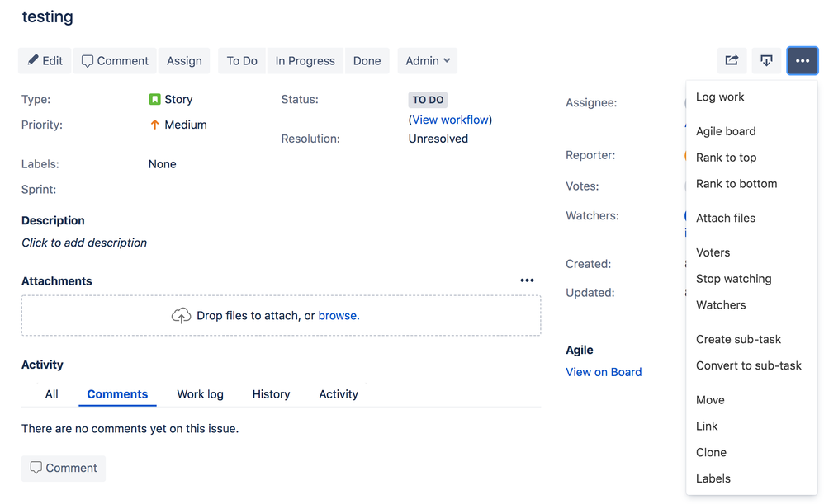This screenshot has width=824, height=504.
Task: Switch to the History tab
Action: point(271,393)
